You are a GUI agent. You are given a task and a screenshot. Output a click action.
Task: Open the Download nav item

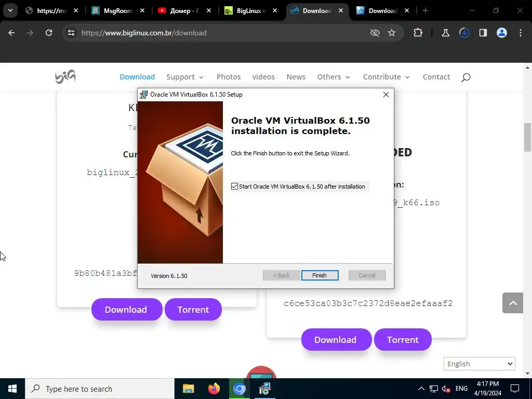point(137,77)
